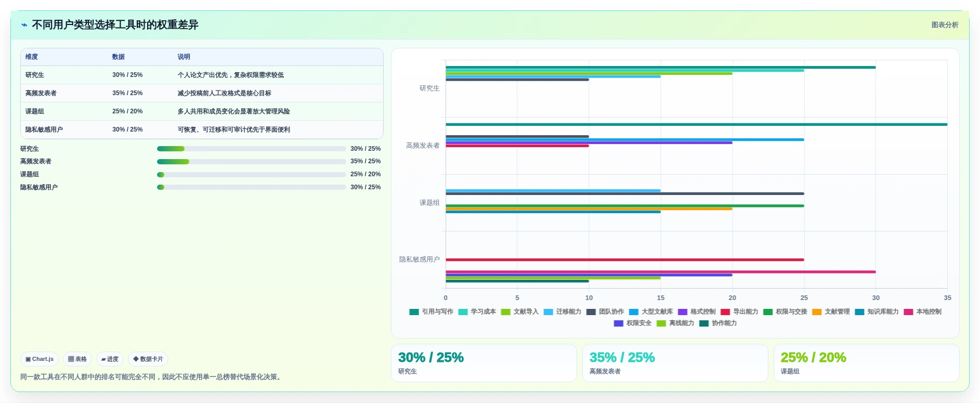Viewport: 980px width, 403px height.
Task: Click the card title 不同用户类型选择工具时的权重差异
Action: [x=115, y=25]
